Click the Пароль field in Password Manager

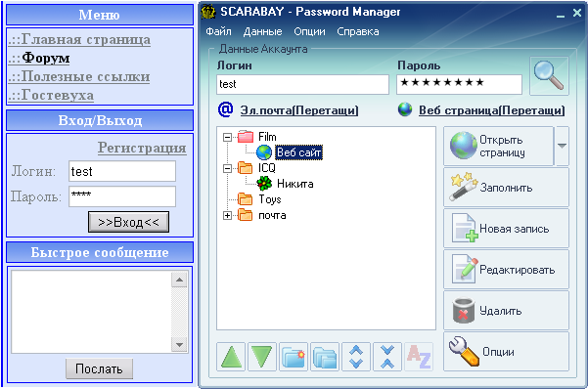point(460,84)
